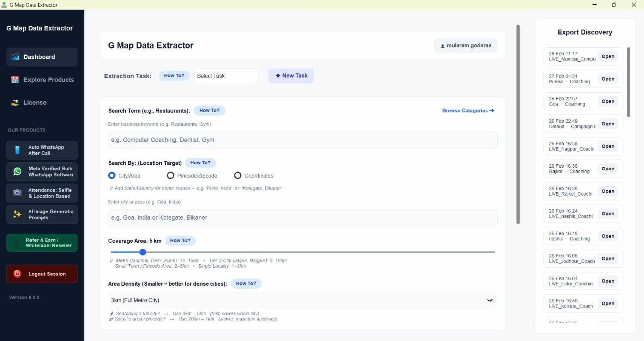
Task: Open Explore Products from the sidebar
Action: [49, 79]
